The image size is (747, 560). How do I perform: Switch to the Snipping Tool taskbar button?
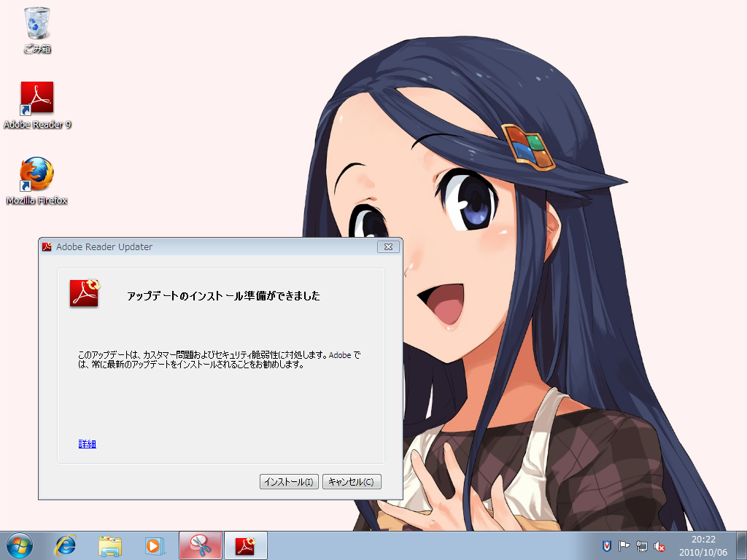click(201, 545)
